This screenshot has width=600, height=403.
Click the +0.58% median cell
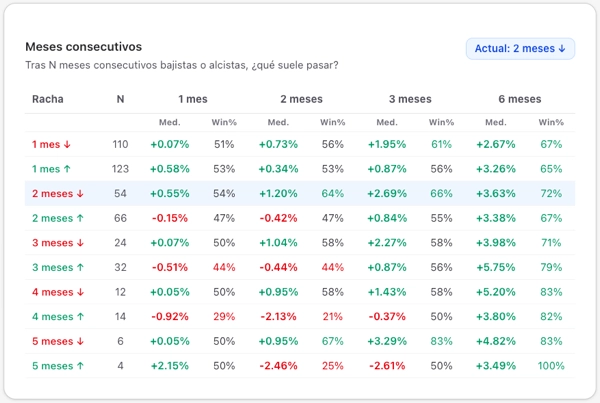[170, 169]
